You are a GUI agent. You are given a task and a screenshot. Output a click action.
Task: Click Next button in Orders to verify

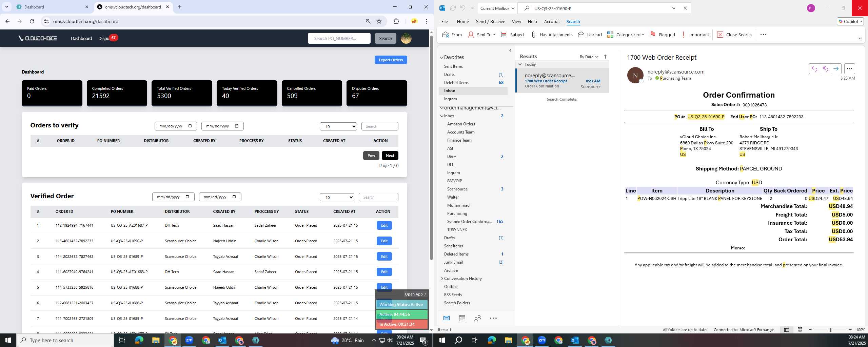[390, 156]
